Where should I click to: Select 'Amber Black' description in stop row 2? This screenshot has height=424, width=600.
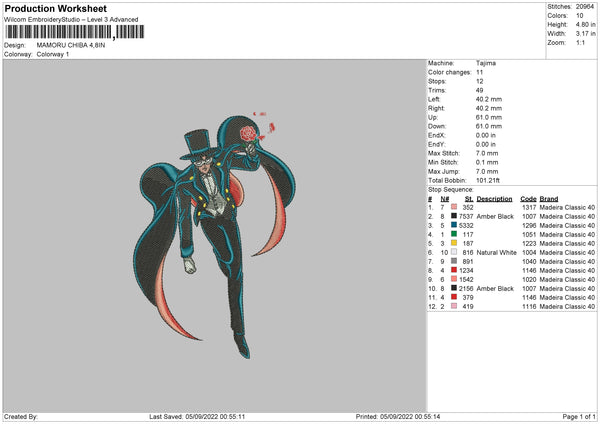495,217
